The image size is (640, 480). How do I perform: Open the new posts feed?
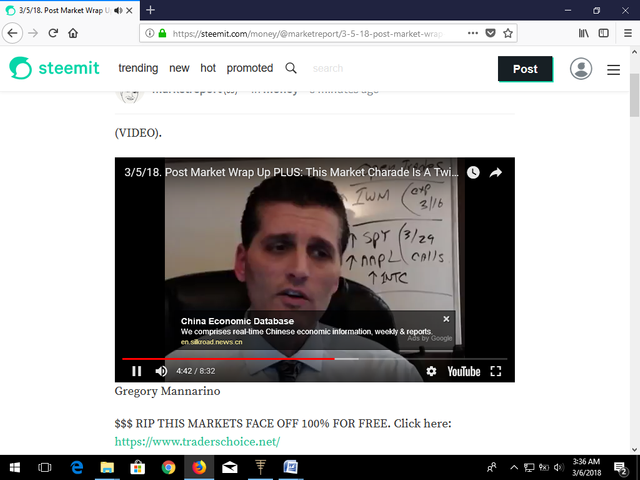pos(179,68)
